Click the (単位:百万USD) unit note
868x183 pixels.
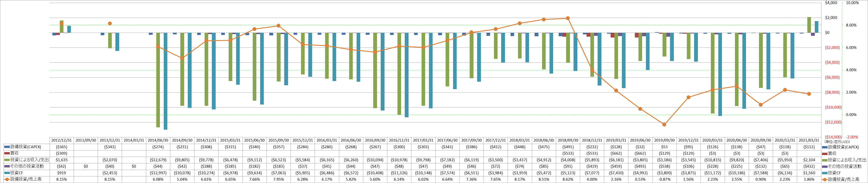pos(837,142)
